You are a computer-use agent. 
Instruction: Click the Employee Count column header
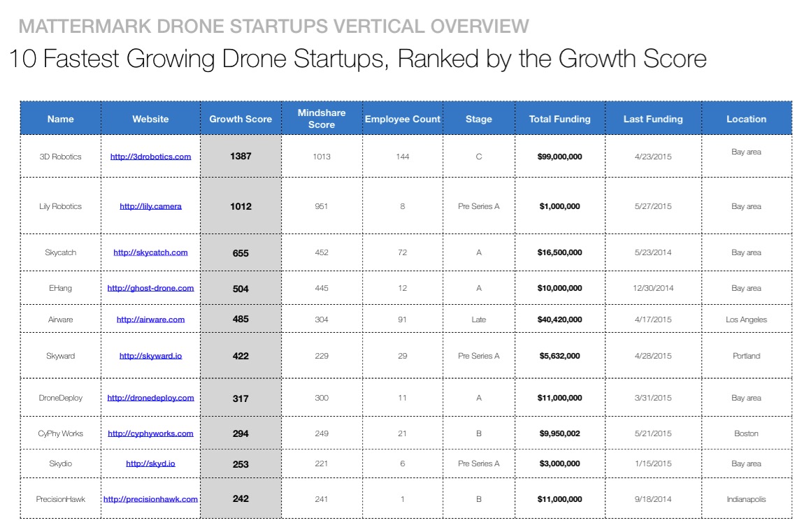[403, 118]
